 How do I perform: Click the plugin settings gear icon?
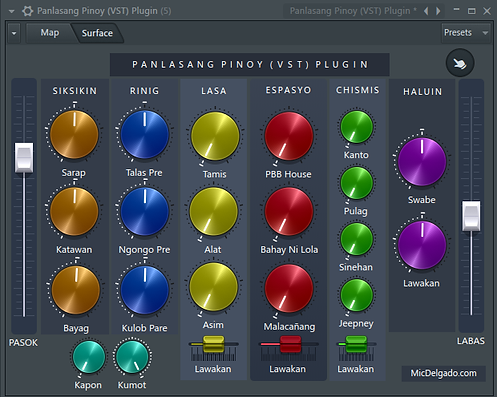tap(27, 11)
